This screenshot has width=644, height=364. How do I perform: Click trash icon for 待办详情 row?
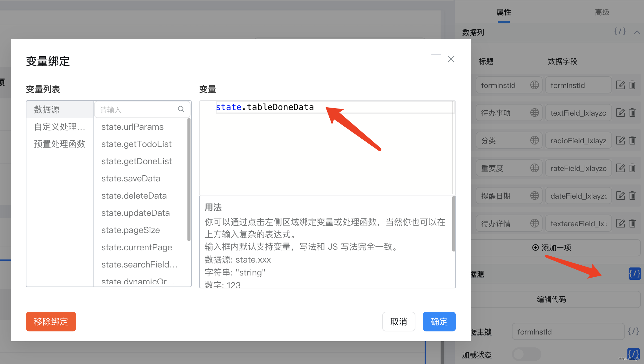pyautogui.click(x=632, y=224)
